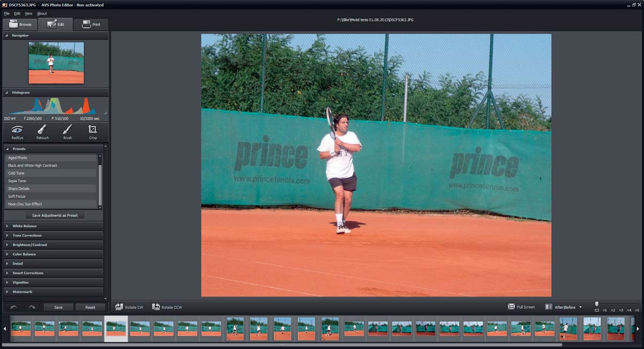
Task: Expand the Color Balance section
Action: point(53,254)
